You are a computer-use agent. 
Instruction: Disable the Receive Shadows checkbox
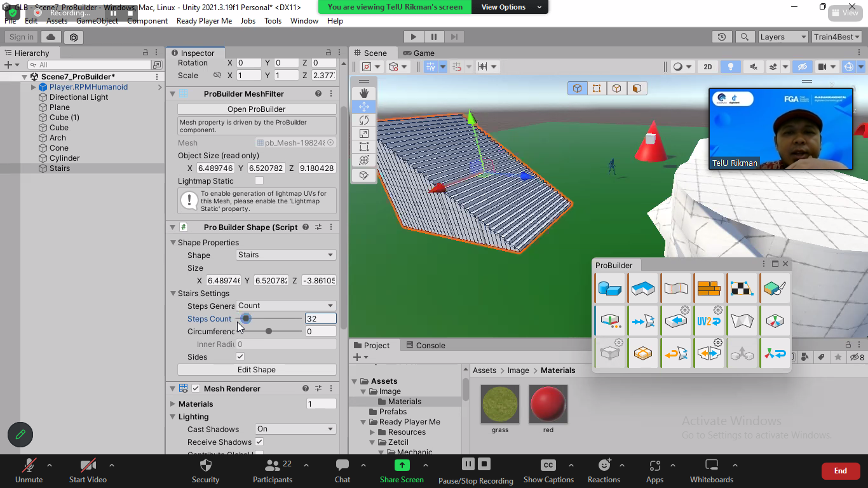[x=259, y=442]
